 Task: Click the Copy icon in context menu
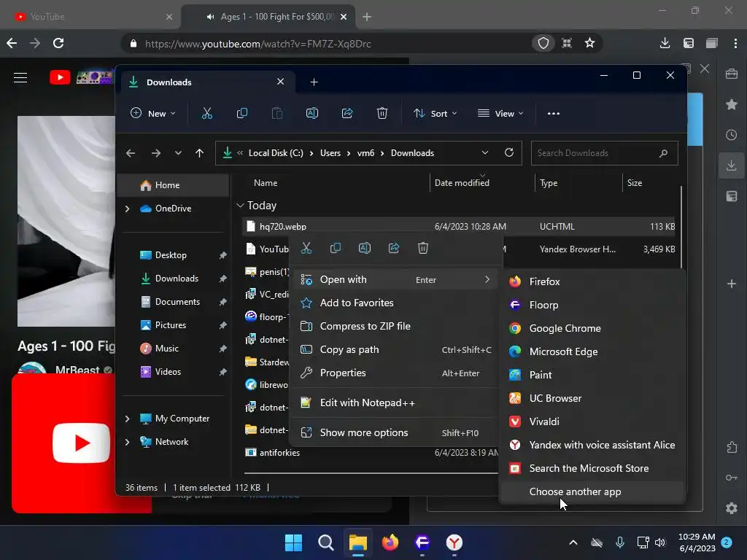tap(336, 248)
